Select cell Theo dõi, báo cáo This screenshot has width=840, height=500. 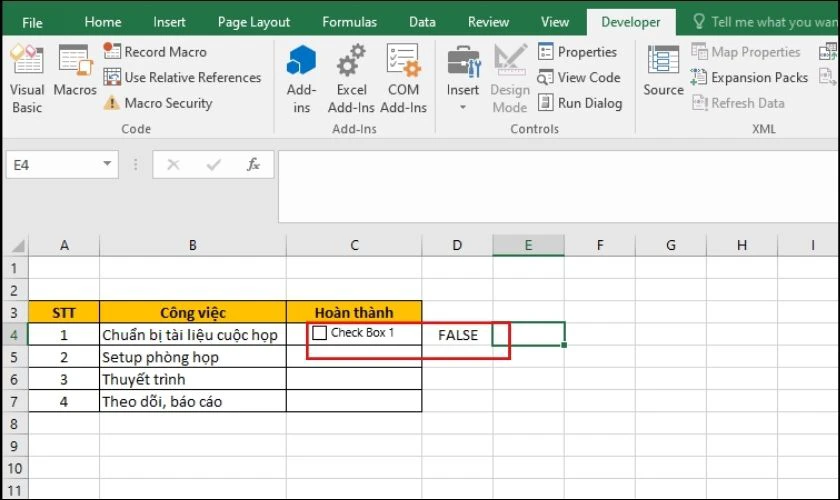point(193,401)
